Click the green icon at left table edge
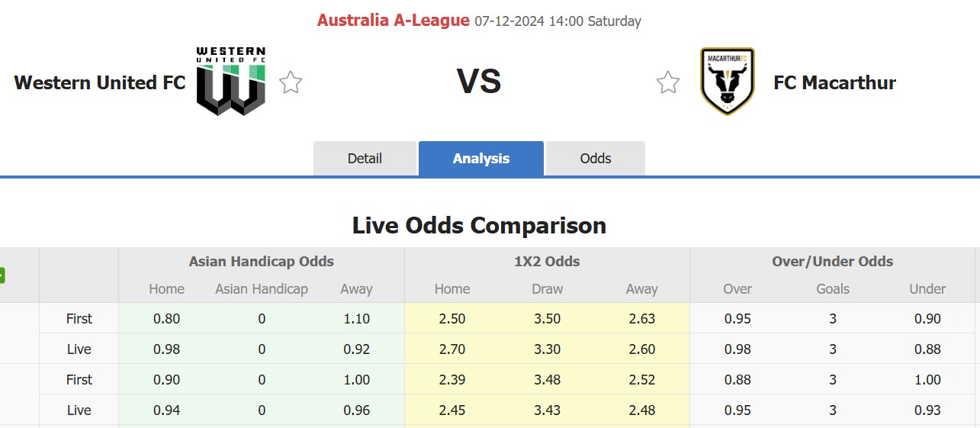 pyautogui.click(x=2, y=275)
